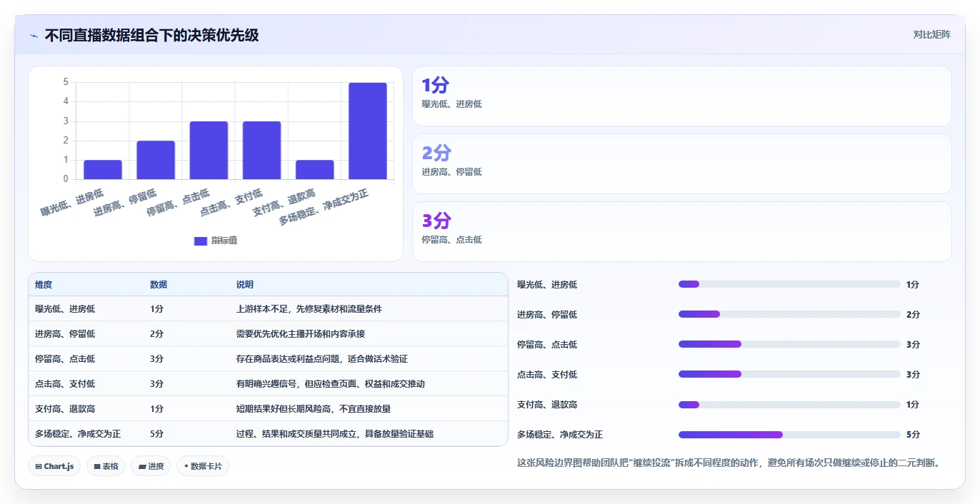Click the chart bar for 多场稳定、净成交为正

(368, 131)
